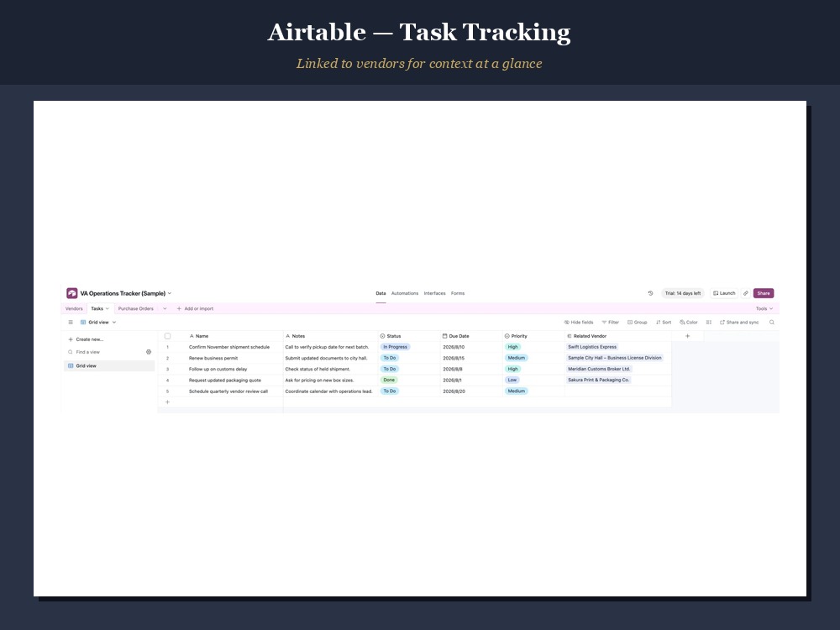Open the Tools dropdown

coord(764,308)
